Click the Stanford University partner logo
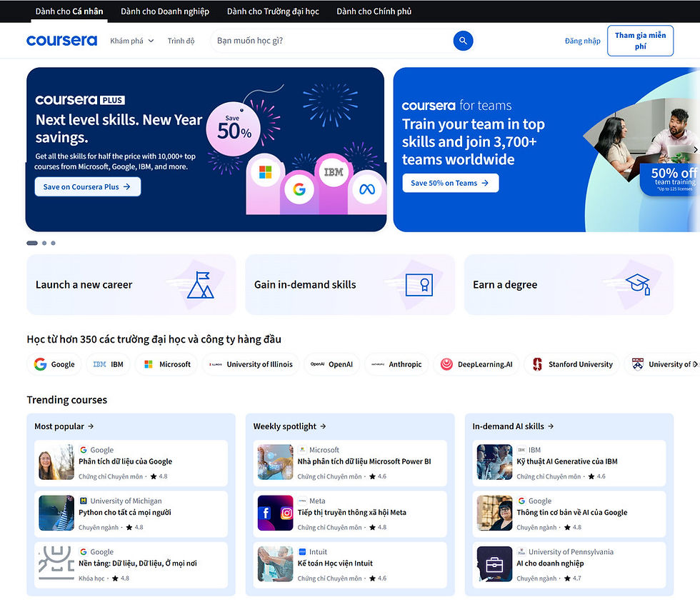The image size is (700, 607). tap(571, 364)
